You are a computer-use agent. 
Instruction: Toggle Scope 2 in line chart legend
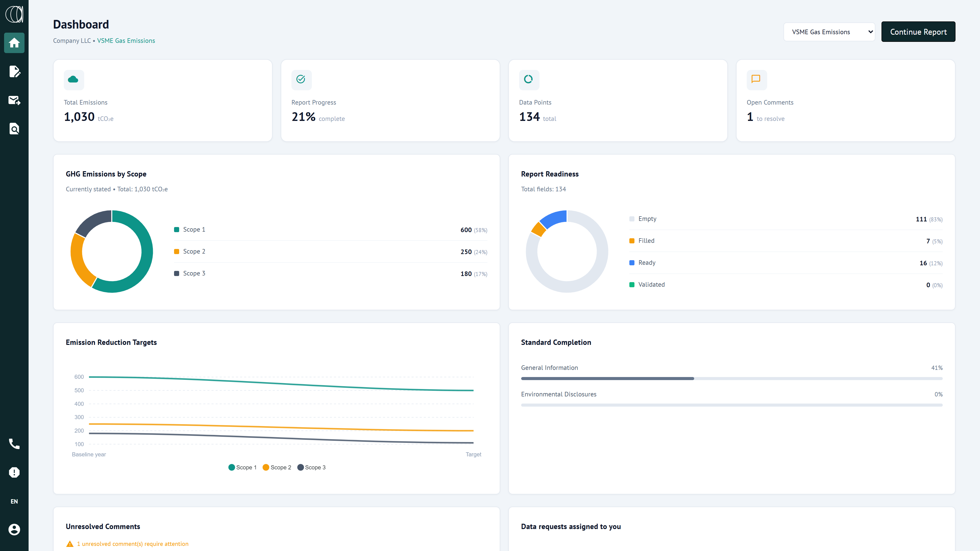(277, 467)
